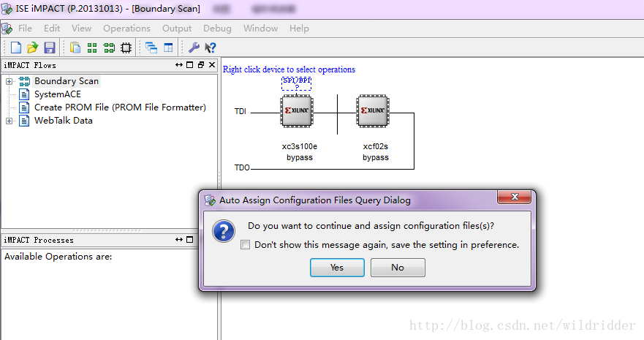Open the Debug menu

click(217, 29)
